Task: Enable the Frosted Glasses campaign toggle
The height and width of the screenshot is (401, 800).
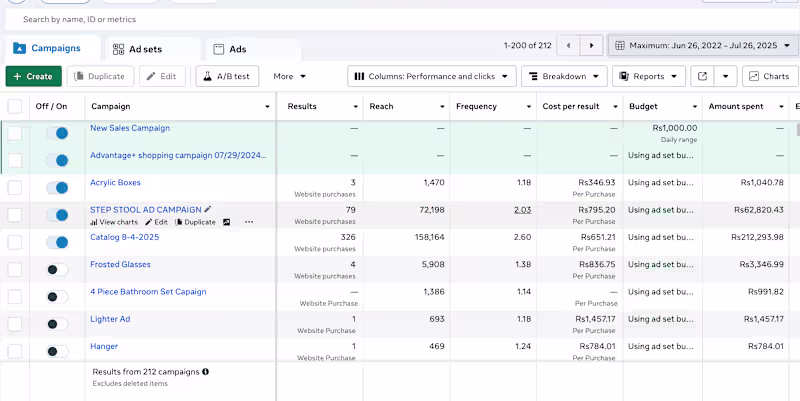Action: 58,269
